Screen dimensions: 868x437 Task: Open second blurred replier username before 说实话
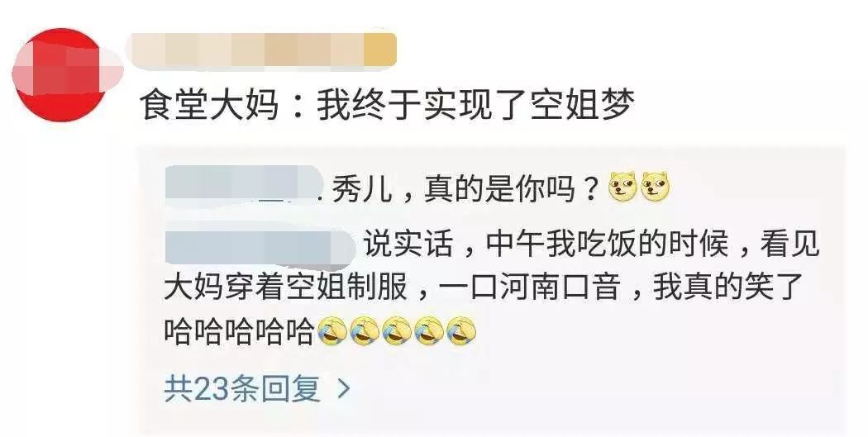click(x=260, y=243)
